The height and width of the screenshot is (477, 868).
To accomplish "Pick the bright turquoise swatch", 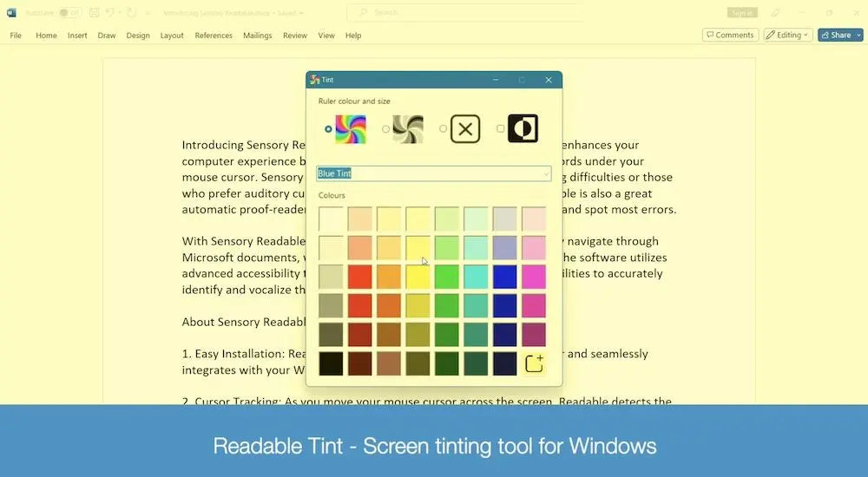I will 476,277.
